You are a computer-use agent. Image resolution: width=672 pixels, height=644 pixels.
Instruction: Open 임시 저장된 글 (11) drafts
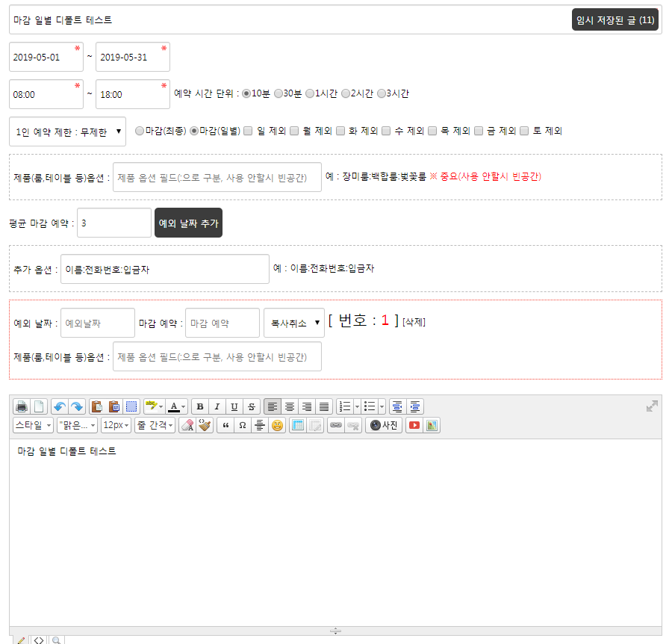click(x=615, y=20)
